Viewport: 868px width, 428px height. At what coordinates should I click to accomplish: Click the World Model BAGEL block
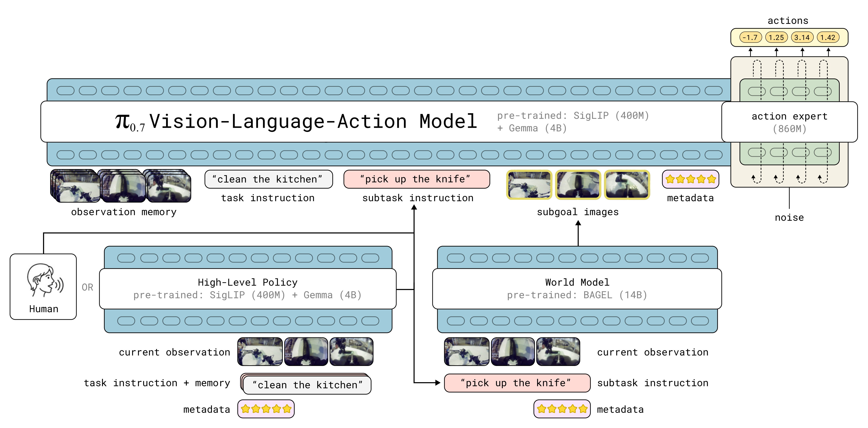pos(577,289)
